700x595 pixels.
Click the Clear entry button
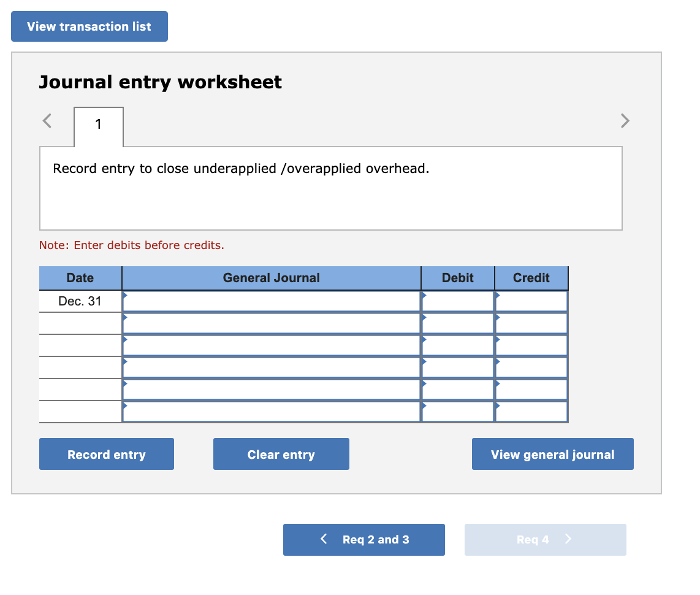pos(281,454)
